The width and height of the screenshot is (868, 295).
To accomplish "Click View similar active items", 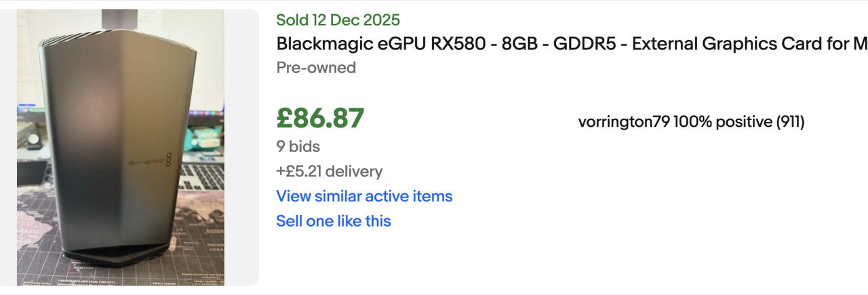I will (364, 196).
